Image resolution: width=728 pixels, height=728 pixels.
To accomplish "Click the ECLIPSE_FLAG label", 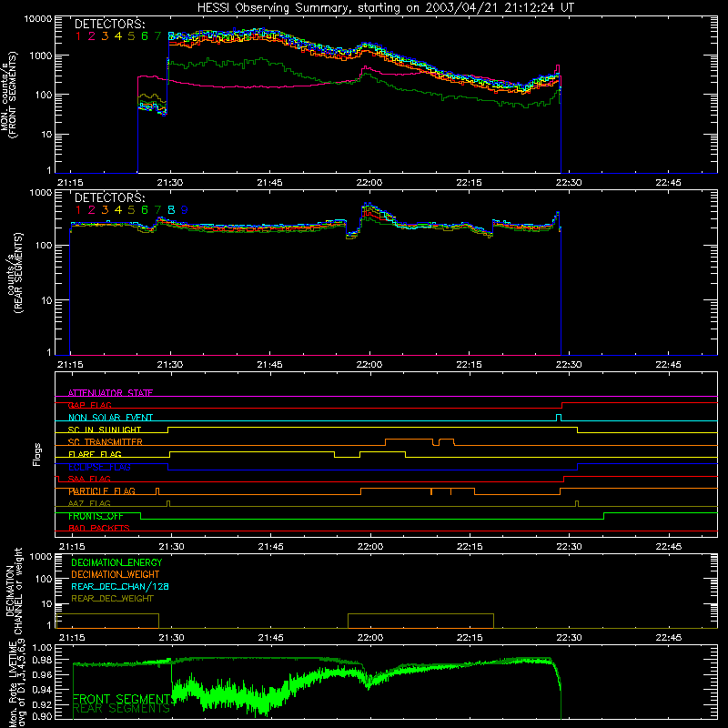I will 99,467.
